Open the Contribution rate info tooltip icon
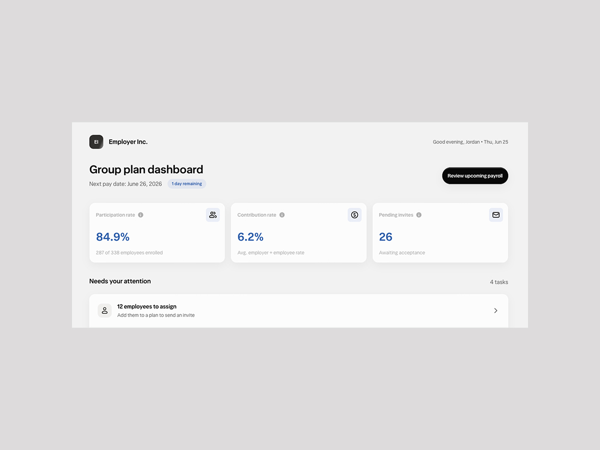600x450 pixels. click(x=282, y=215)
